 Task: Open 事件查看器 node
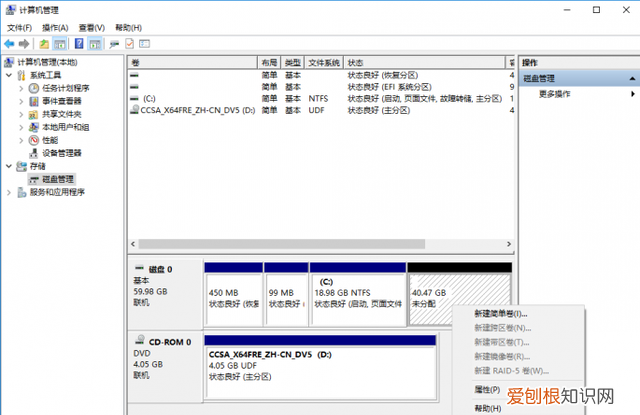(x=55, y=101)
